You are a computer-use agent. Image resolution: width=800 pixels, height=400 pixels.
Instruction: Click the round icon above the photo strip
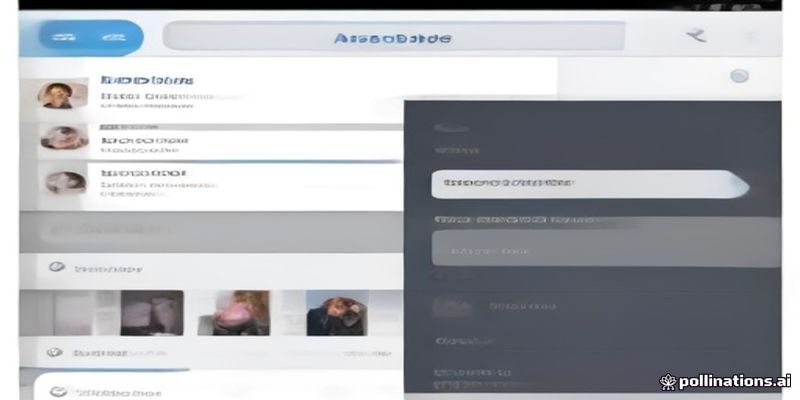[57, 267]
